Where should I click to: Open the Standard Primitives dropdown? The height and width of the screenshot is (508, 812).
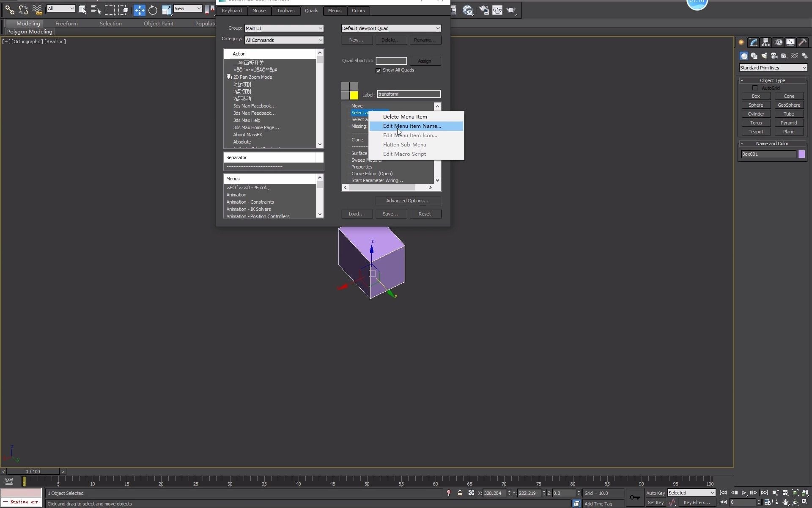point(773,68)
